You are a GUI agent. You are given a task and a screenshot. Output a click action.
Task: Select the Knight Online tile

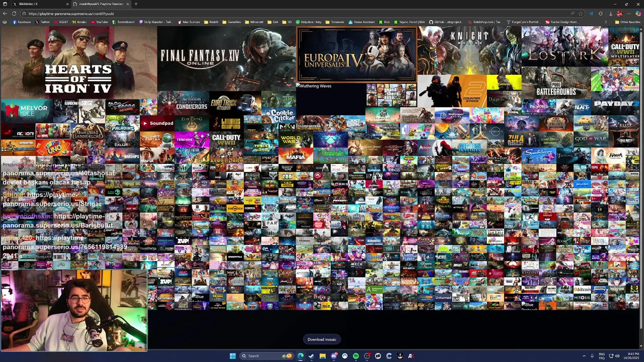pos(469,50)
